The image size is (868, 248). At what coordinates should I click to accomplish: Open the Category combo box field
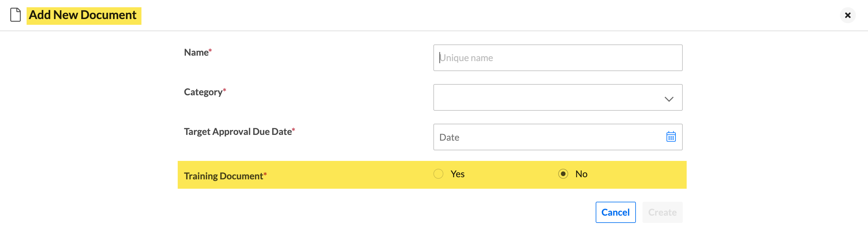(558, 97)
